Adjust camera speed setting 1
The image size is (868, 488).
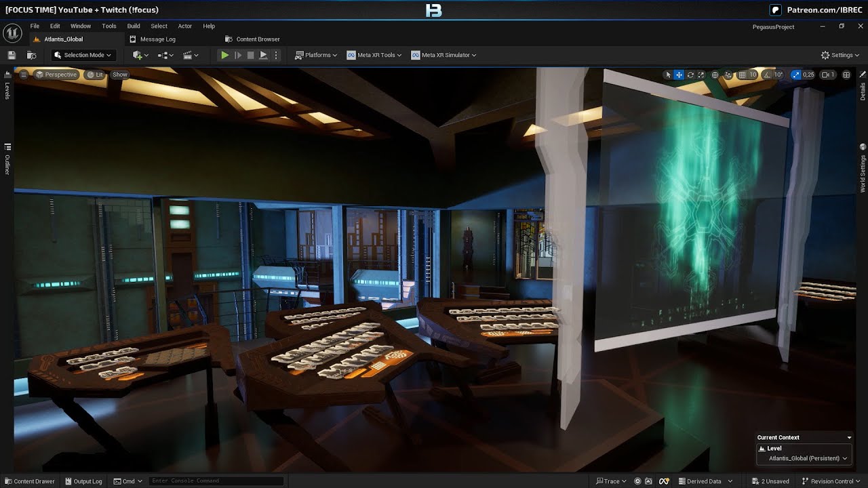828,75
